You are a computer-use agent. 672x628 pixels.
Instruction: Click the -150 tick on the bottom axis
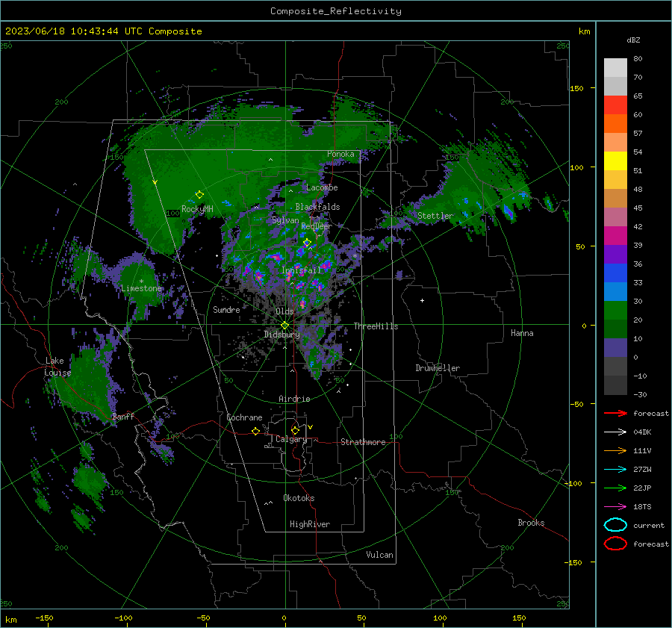click(44, 618)
